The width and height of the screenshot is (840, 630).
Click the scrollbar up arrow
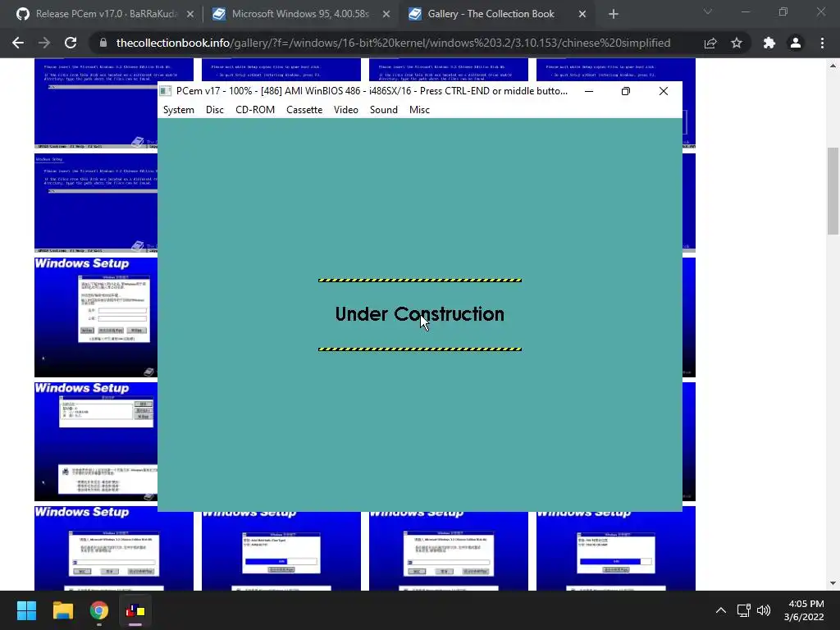pos(833,66)
